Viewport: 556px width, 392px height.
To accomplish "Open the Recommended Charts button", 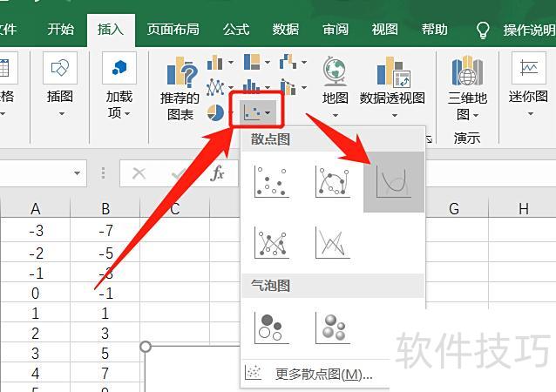I will pyautogui.click(x=180, y=89).
